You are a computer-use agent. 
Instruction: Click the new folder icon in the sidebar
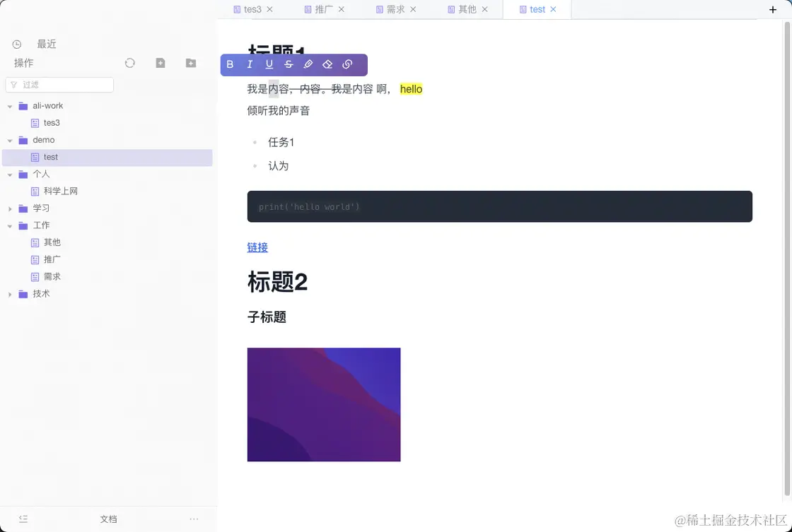pyautogui.click(x=191, y=63)
